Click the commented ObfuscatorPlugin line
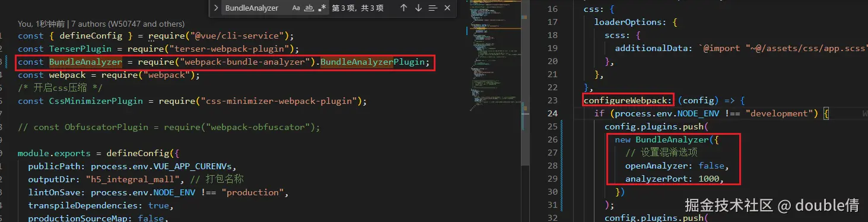Viewport: 868px width, 222px height. point(169,127)
